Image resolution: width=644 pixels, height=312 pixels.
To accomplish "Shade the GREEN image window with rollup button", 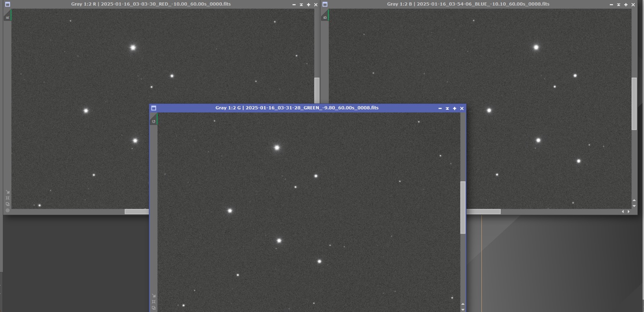I will point(447,109).
